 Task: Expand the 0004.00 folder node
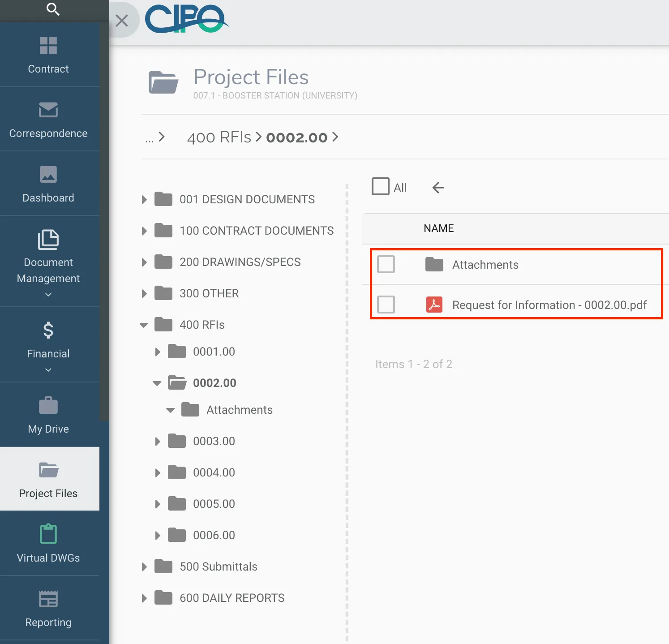(x=158, y=473)
